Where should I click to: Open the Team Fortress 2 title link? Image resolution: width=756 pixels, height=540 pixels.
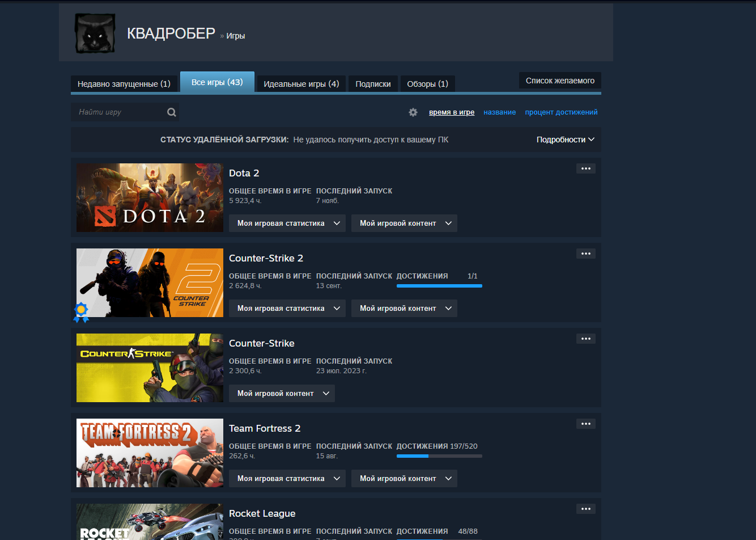(265, 428)
